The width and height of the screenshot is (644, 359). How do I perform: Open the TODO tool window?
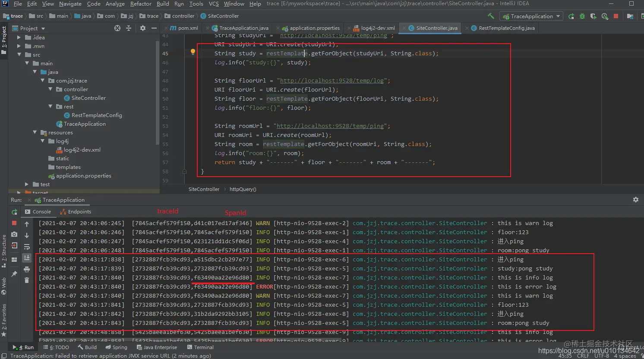point(56,347)
